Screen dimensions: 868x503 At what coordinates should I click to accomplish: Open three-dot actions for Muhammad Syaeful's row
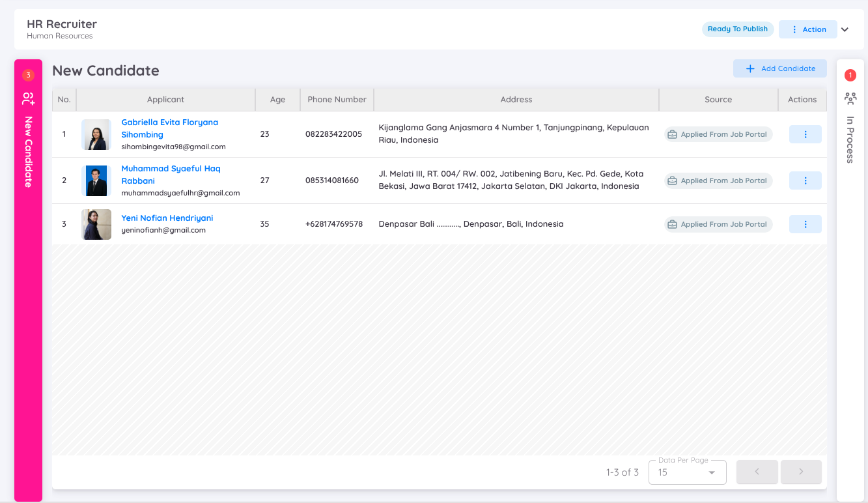tap(805, 180)
